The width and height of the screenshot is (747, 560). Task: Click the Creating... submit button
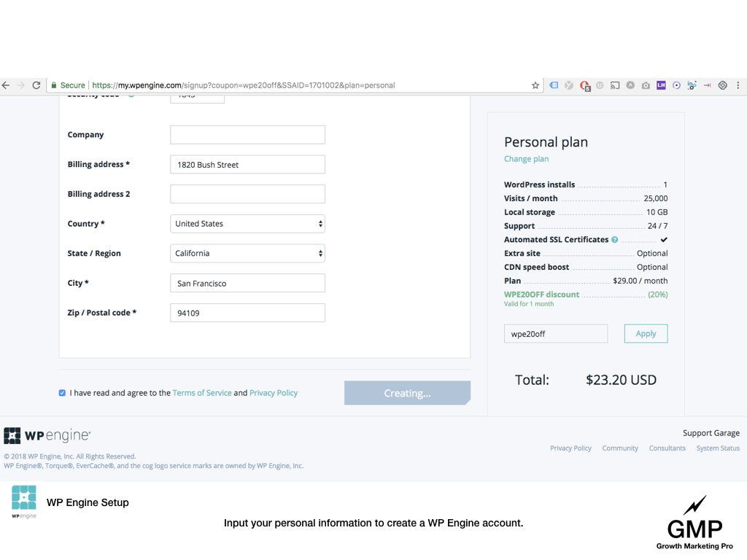[407, 393]
